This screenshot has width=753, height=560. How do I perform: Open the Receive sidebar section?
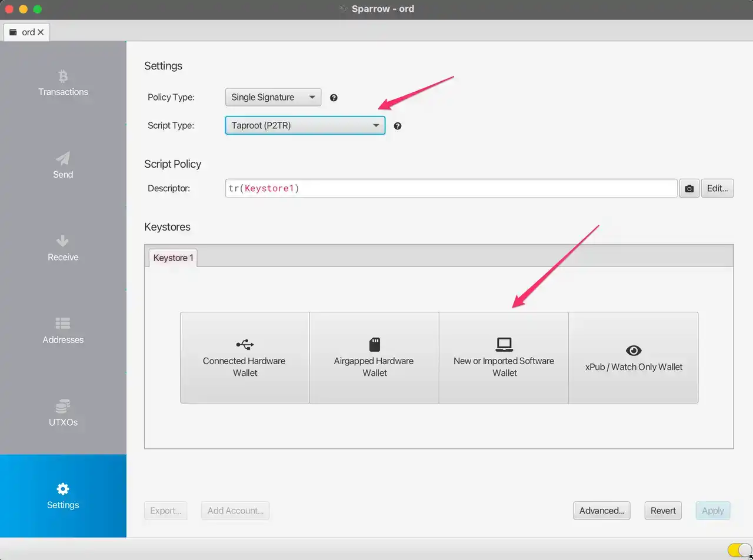[63, 248]
